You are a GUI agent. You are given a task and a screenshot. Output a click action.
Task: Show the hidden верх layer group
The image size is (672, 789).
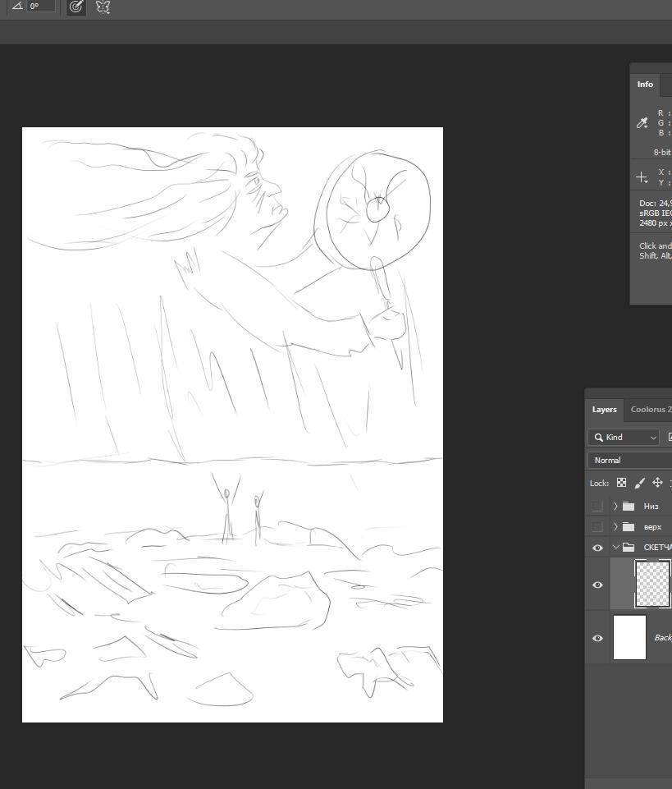597,527
